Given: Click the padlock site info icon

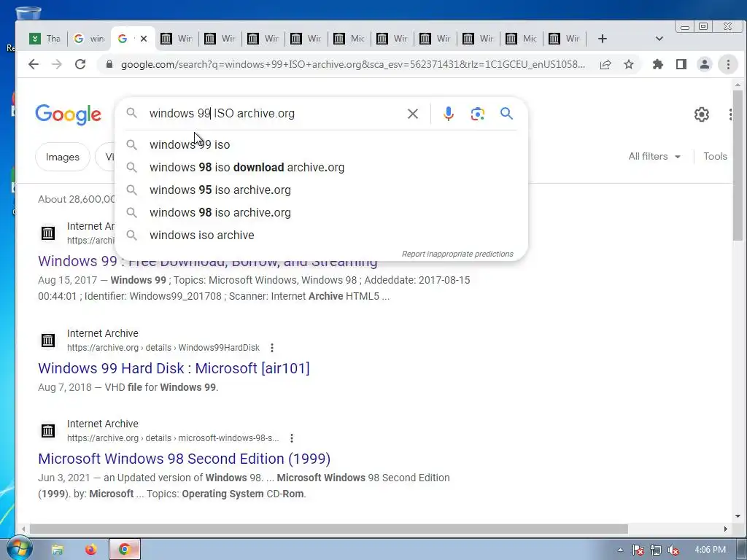Looking at the screenshot, I should 109,64.
